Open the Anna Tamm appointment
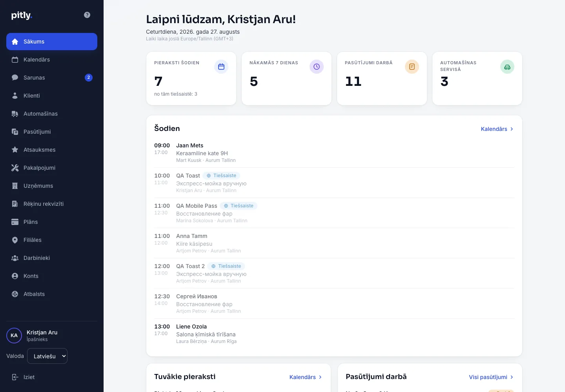 click(x=334, y=243)
